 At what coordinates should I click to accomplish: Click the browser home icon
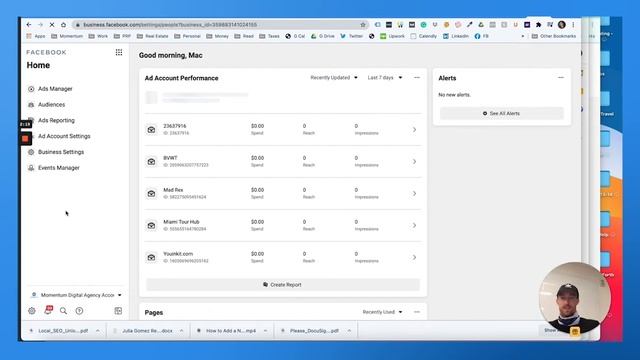[63, 25]
